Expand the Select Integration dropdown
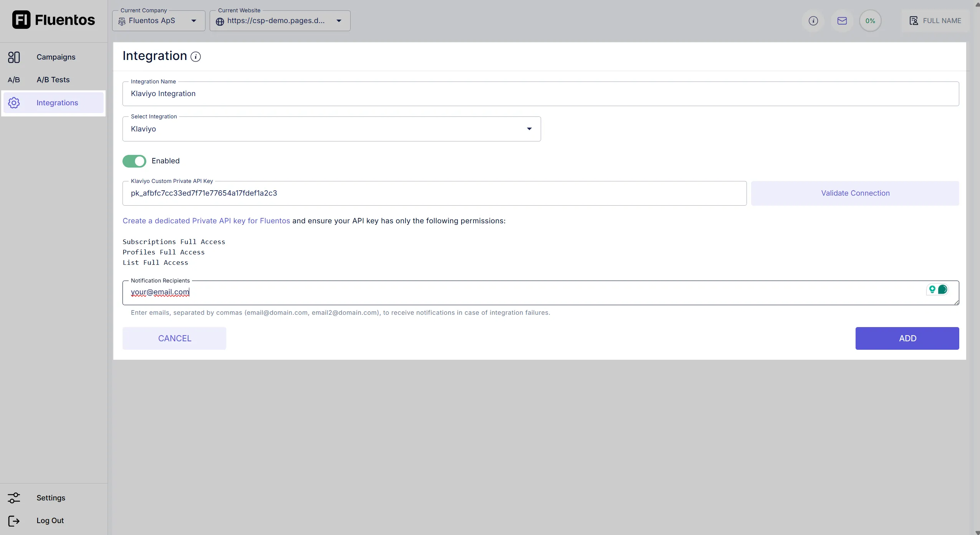 tap(331, 129)
